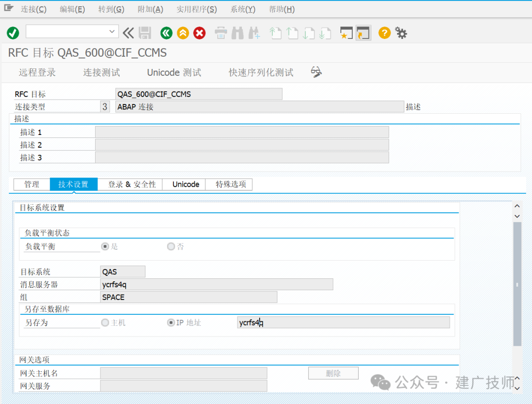Click the 目标系统 field with QAS
The image size is (532, 404).
click(x=123, y=271)
